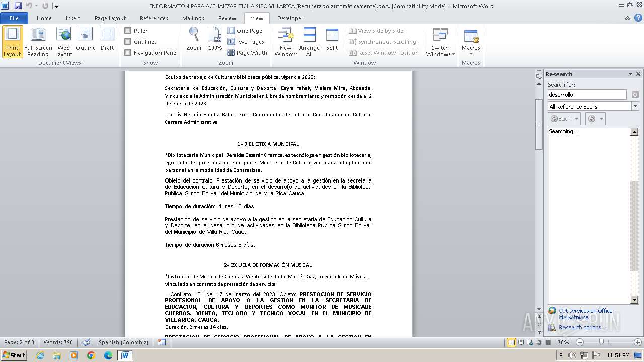This screenshot has height=362, width=644.
Task: Open the All Reference Books dropdown
Action: (x=635, y=106)
